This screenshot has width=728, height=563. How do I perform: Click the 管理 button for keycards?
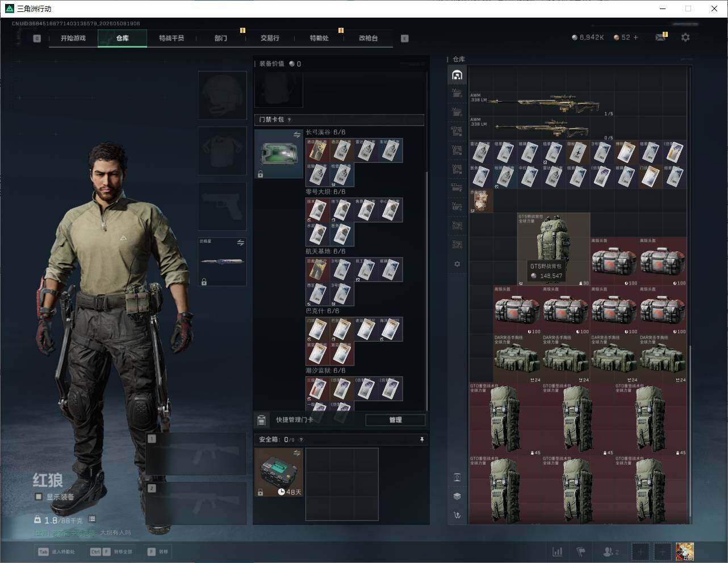click(x=395, y=420)
